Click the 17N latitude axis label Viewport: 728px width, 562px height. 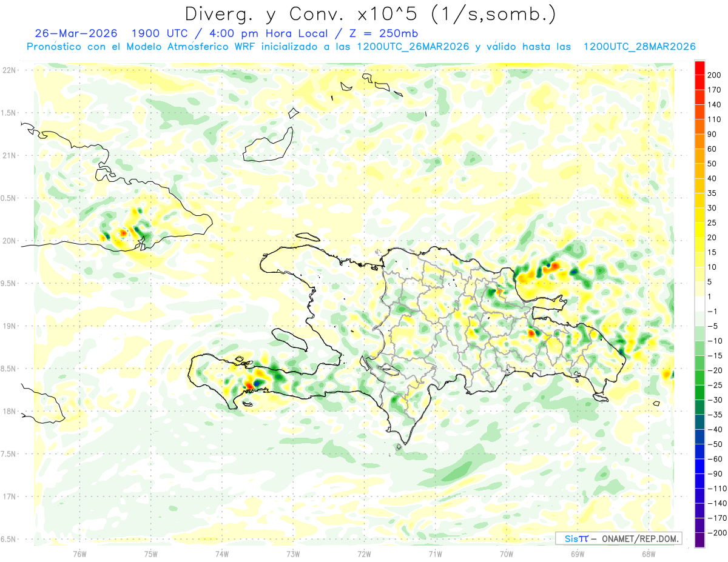click(8, 497)
